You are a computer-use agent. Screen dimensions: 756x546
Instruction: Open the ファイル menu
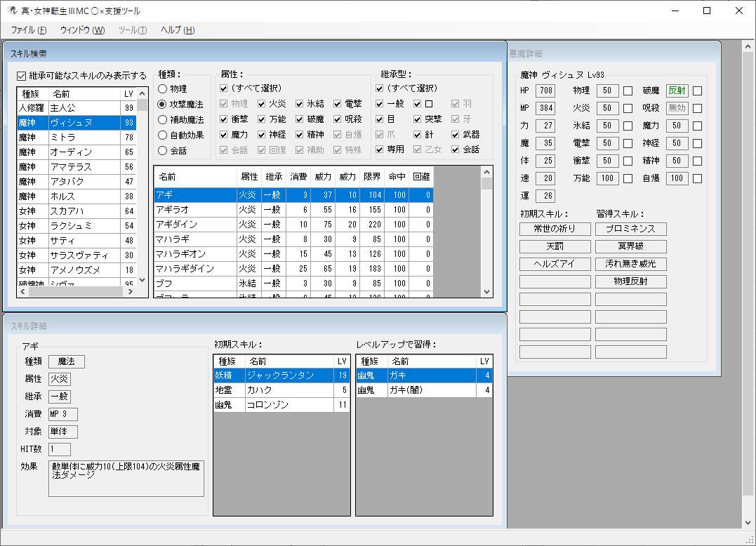pyautogui.click(x=27, y=30)
